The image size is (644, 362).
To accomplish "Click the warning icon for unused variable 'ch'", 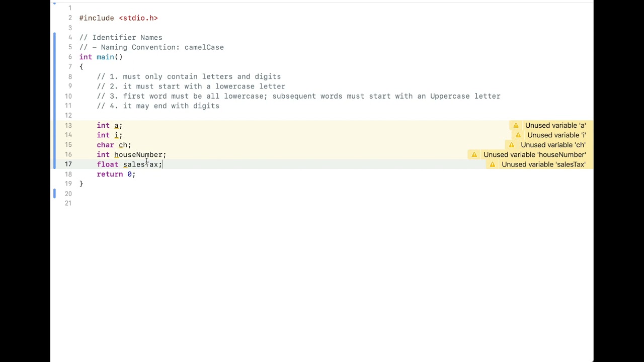I will tap(511, 145).
